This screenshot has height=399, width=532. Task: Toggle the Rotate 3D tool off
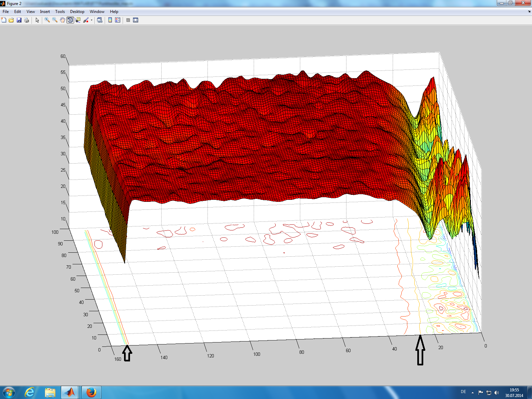click(70, 20)
